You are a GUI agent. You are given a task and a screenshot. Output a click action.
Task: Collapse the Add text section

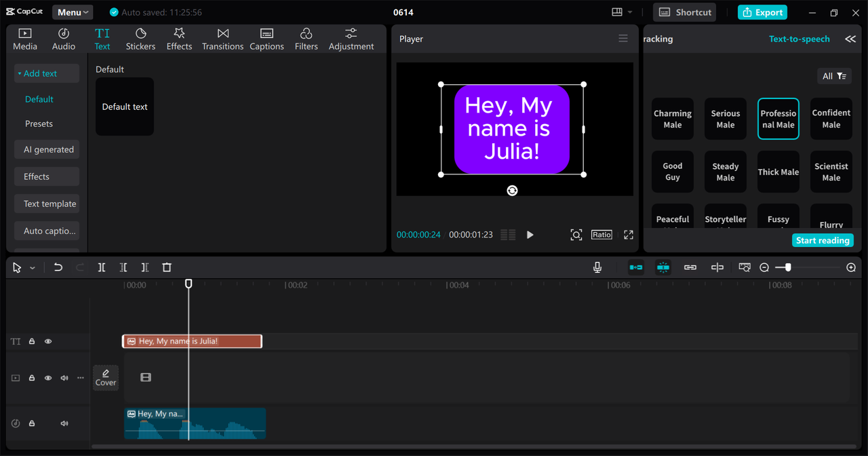tap(47, 73)
